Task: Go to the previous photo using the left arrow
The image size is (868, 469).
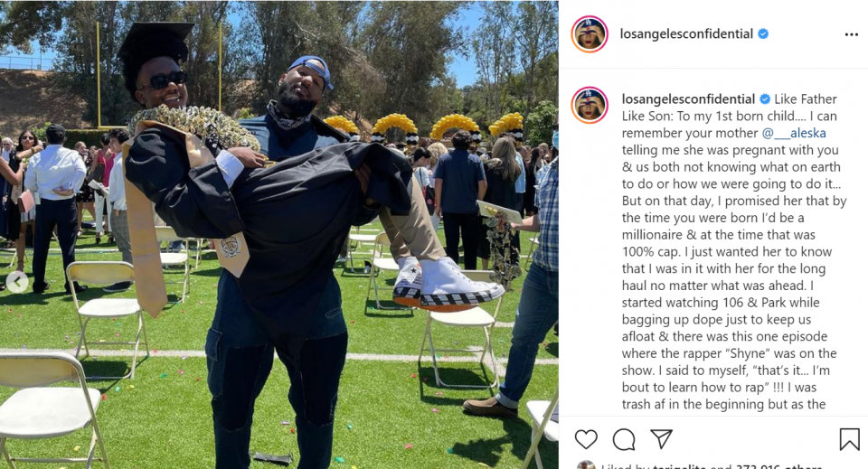Action: [x=17, y=282]
